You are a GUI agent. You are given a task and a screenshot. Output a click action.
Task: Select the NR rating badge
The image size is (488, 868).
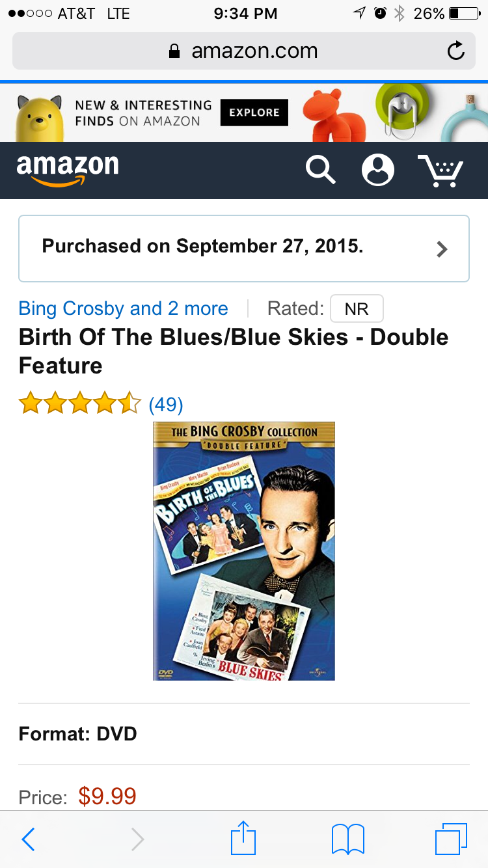coord(357,308)
